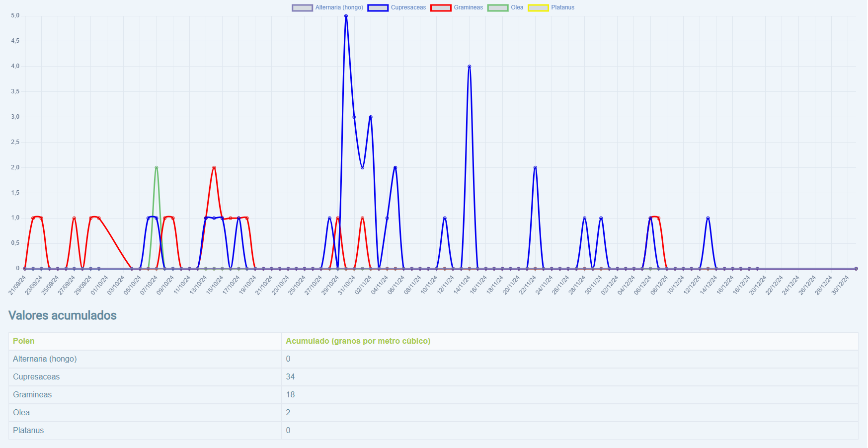Click the blue Cupresaceas legend swatch
The image size is (868, 448).
coord(378,7)
